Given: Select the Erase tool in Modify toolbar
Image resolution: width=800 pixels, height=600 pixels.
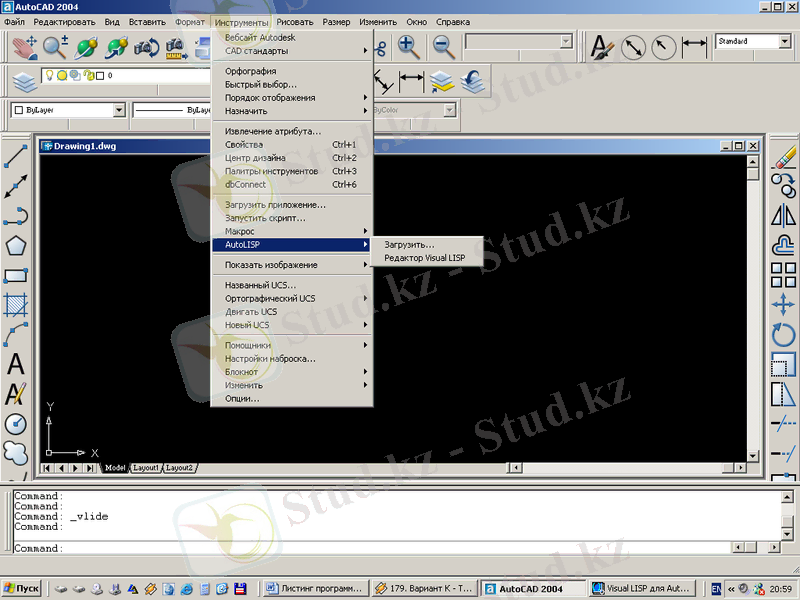Looking at the screenshot, I should (784, 156).
